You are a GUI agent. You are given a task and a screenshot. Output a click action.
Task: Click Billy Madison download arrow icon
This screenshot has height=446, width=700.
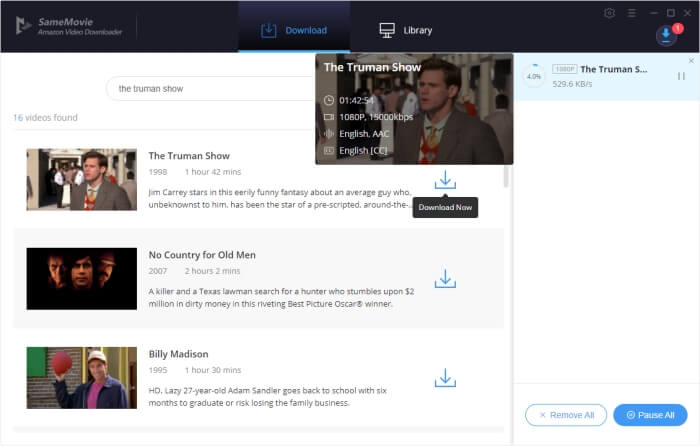(445, 378)
